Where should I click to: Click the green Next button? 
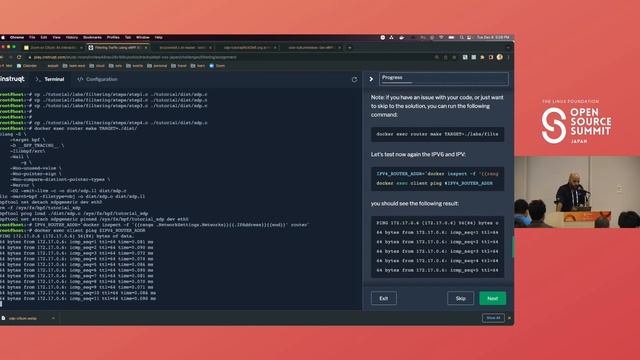click(x=493, y=298)
